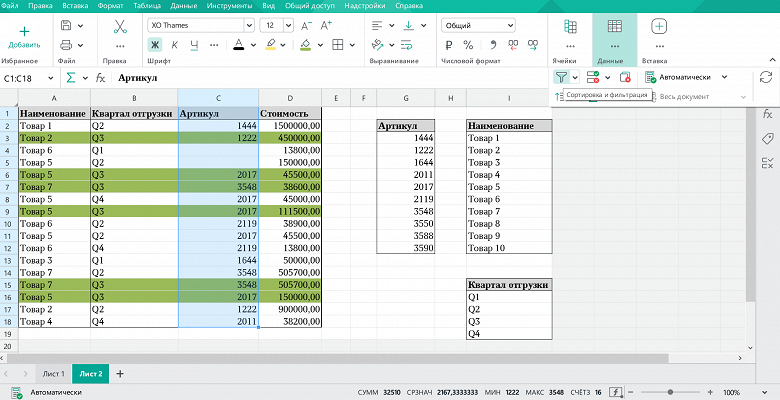Click the borders grid icon
780x400 pixels.
338,45
